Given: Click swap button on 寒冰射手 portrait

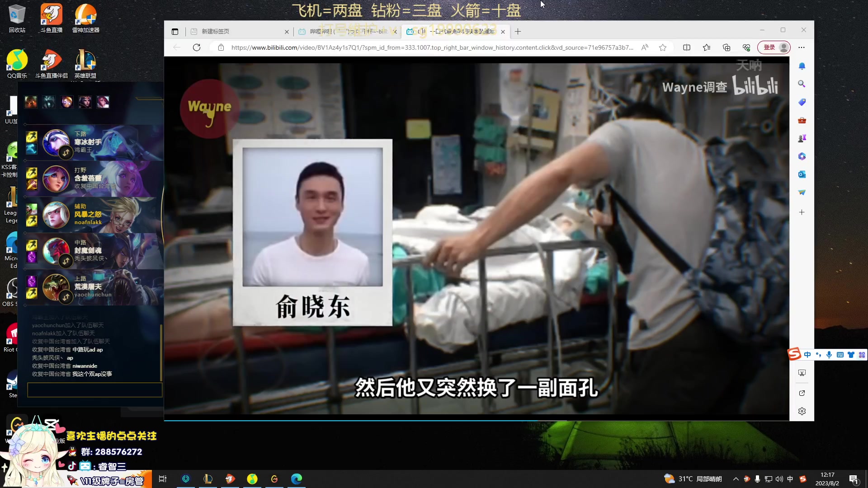Looking at the screenshot, I should point(66,152).
